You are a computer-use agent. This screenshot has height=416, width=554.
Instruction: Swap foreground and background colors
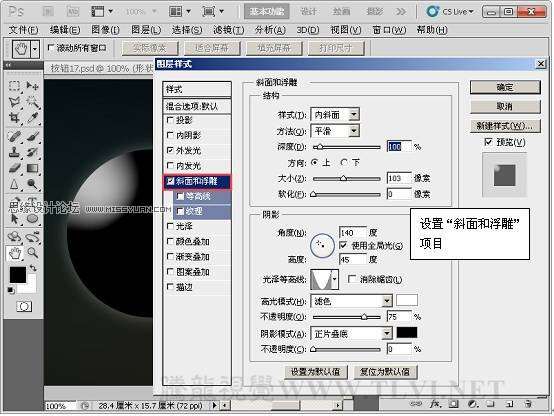pos(33,268)
